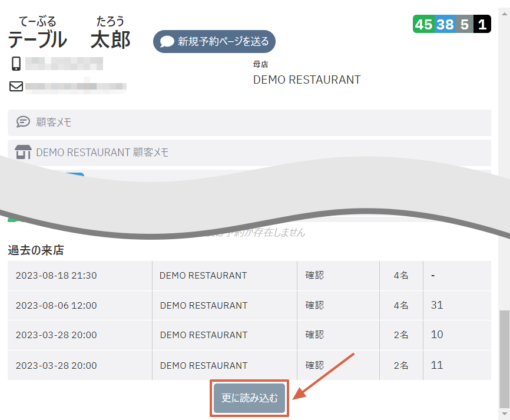This screenshot has height=420, width=510.
Task: Click the green 45 count badge
Action: point(423,24)
